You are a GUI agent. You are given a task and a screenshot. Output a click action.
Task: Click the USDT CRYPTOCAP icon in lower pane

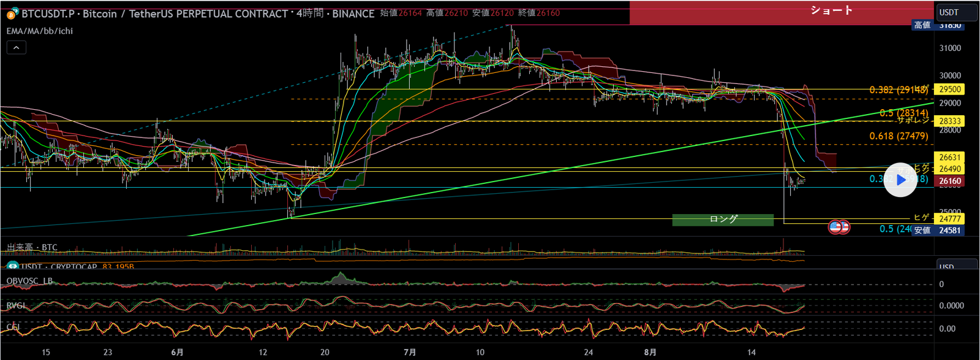point(12,267)
